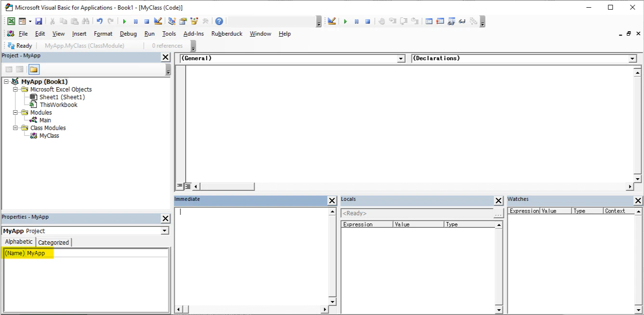Open the Rubberduck menu
644x315 pixels.
(x=227, y=34)
